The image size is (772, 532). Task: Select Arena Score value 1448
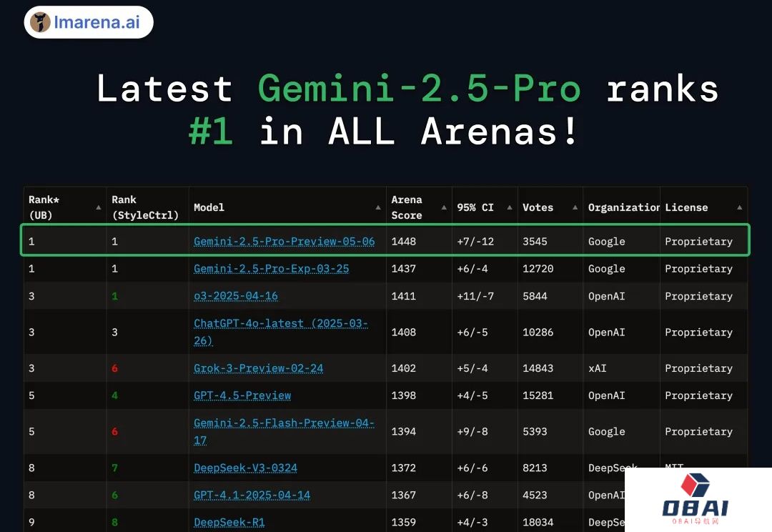tap(404, 242)
